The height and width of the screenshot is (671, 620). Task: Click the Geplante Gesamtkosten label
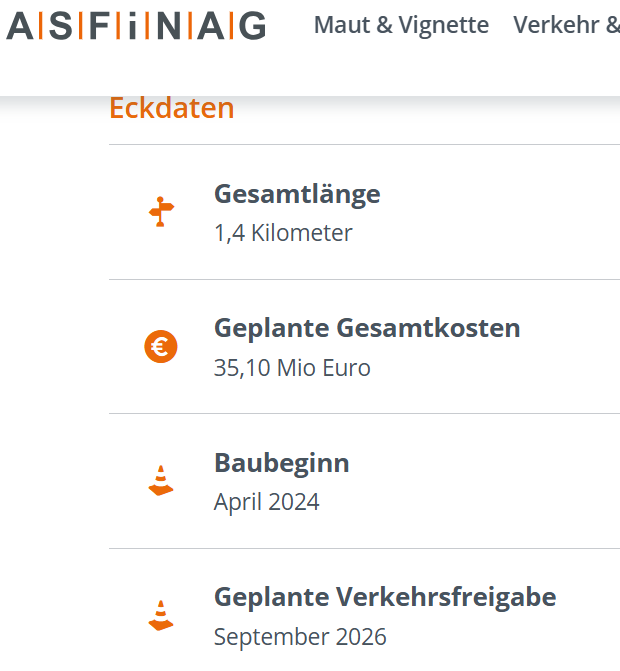[x=367, y=329]
